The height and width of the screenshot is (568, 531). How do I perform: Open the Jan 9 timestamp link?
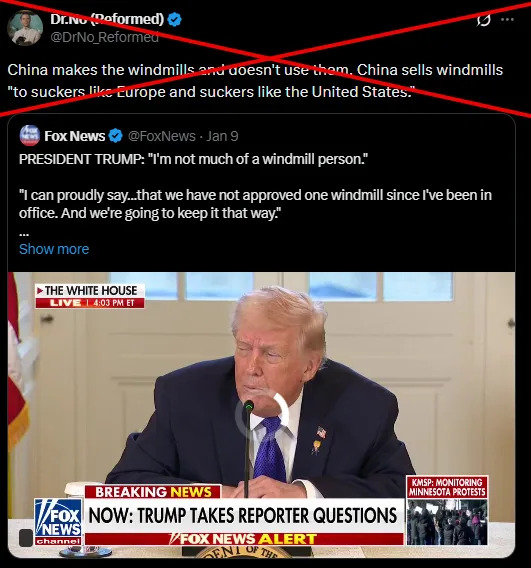[x=222, y=136]
